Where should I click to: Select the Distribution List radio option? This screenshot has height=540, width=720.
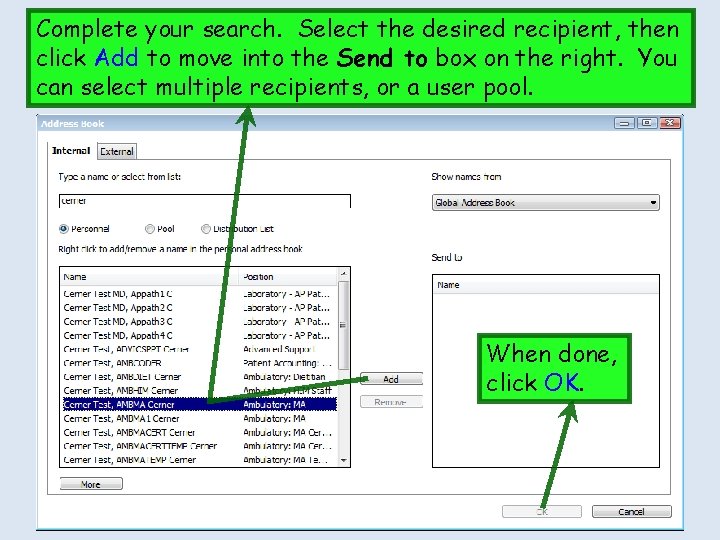[206, 229]
